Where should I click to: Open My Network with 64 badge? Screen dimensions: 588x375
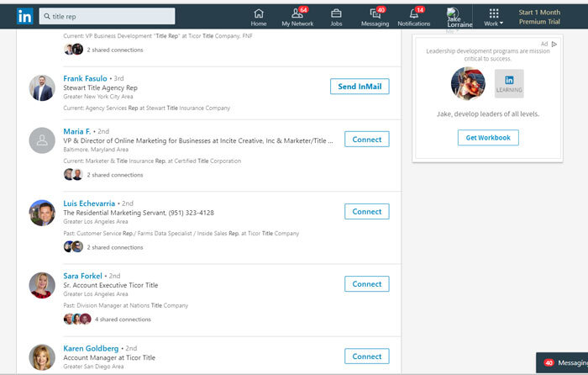(297, 18)
